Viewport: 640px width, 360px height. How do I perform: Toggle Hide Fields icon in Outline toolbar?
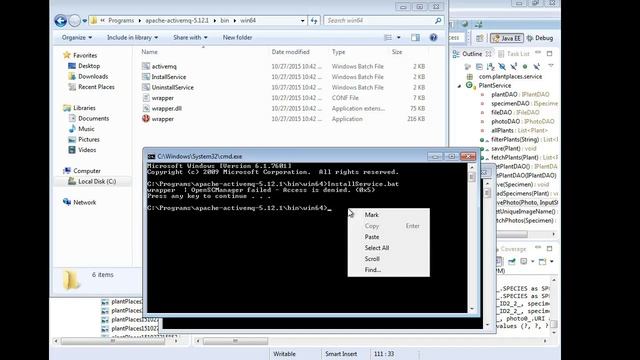click(x=502, y=66)
